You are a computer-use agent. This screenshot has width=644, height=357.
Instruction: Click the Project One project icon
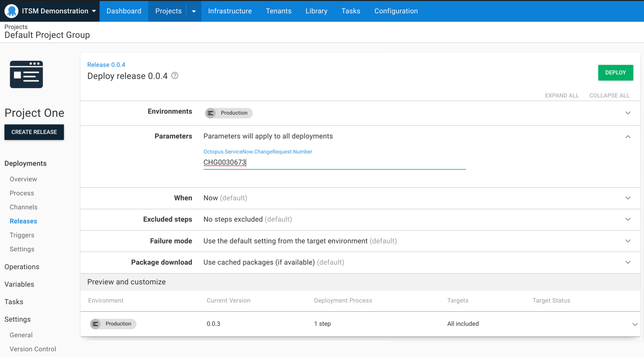pos(26,74)
